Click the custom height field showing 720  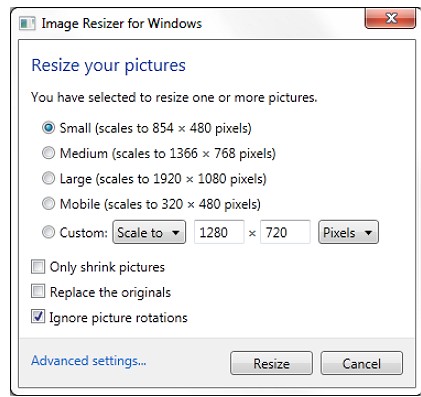285,232
